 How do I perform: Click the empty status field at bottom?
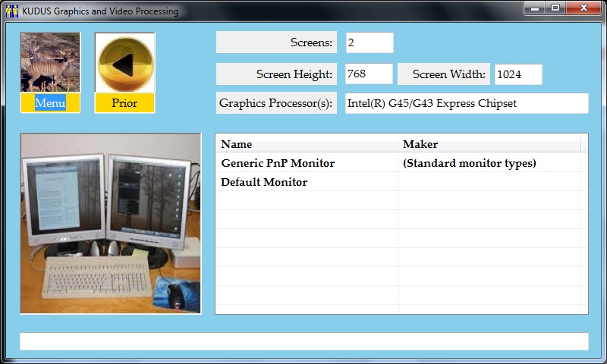303,341
